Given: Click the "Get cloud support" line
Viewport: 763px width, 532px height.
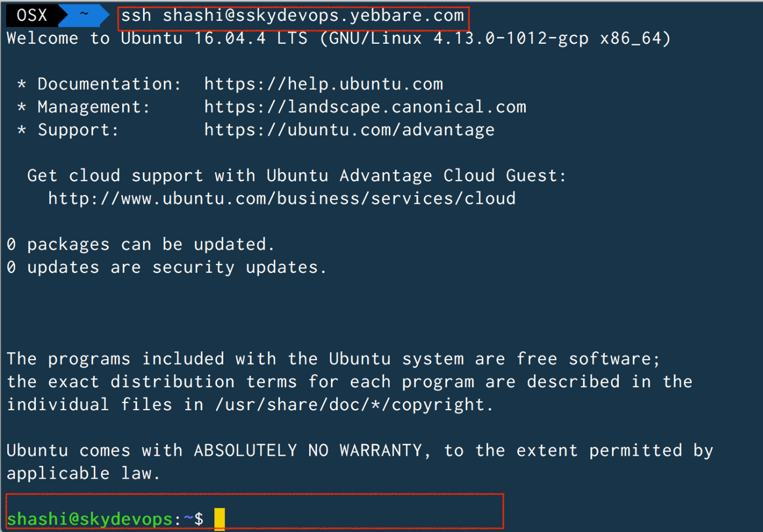Looking at the screenshot, I should (x=296, y=176).
